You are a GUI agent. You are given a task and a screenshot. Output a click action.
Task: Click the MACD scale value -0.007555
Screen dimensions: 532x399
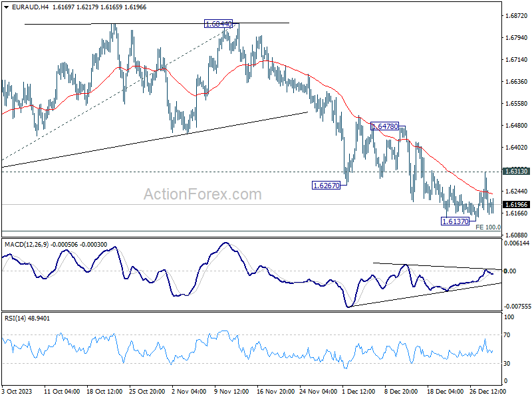(517, 307)
